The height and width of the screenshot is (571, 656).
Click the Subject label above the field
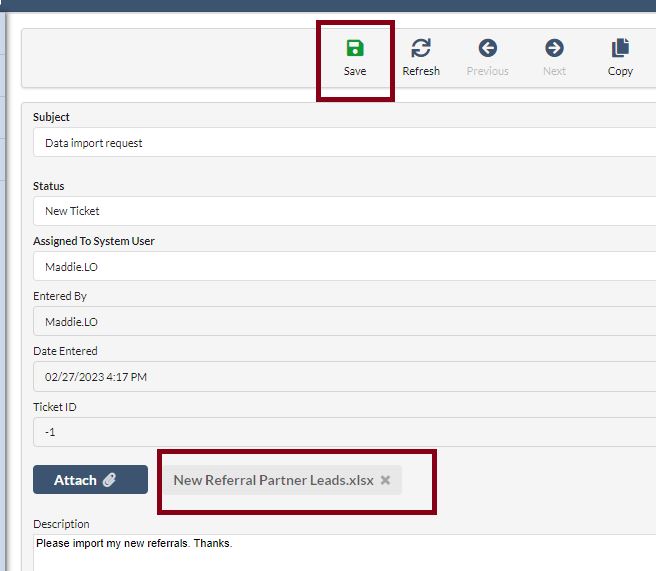[x=51, y=117]
